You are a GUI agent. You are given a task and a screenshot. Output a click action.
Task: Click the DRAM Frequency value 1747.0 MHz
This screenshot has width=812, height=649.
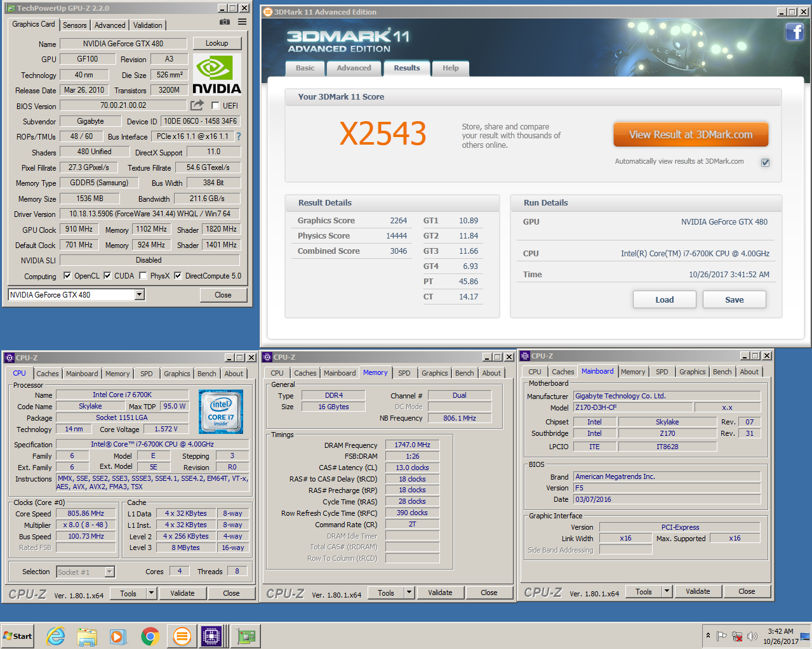click(412, 445)
